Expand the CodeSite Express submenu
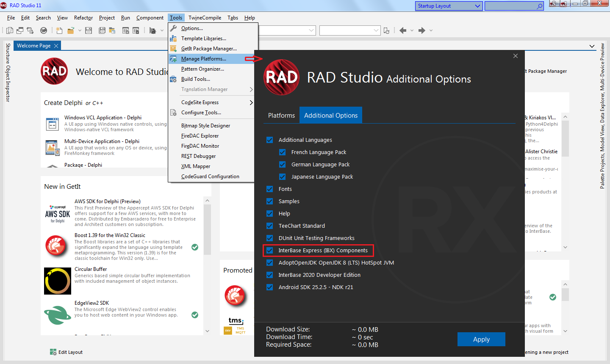 click(x=211, y=102)
